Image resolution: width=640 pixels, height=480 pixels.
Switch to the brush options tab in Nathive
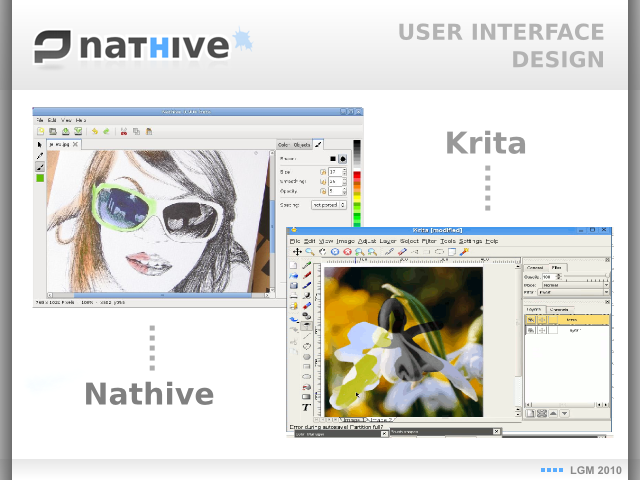(318, 144)
